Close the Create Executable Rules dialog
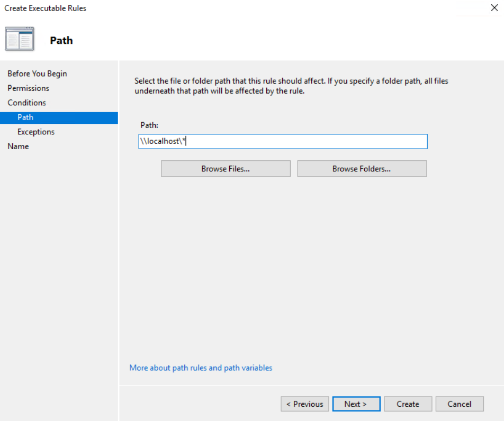The width and height of the screenshot is (504, 421). tap(494, 8)
